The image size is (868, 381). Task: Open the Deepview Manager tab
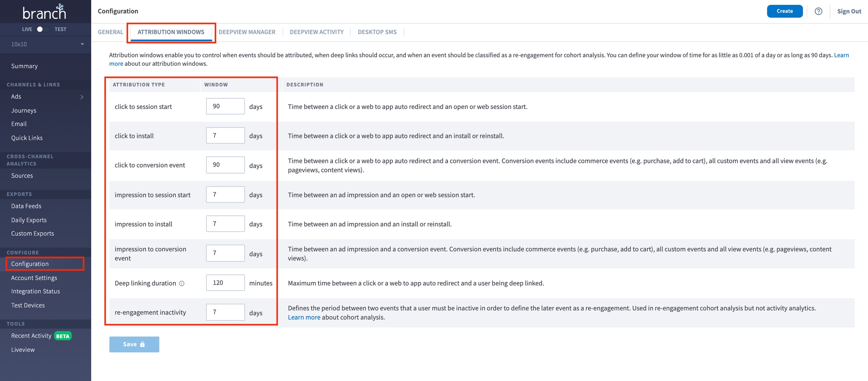tap(247, 32)
